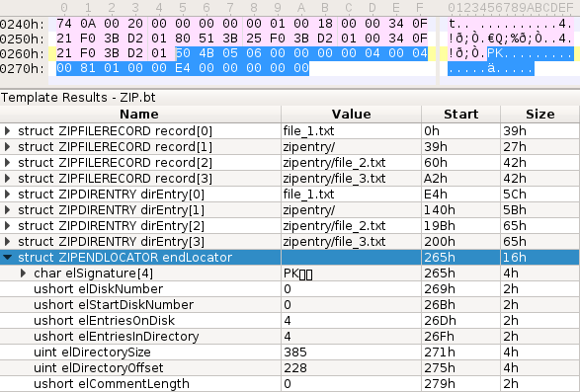
Task: Click the address label 0240h
Action: (22, 24)
